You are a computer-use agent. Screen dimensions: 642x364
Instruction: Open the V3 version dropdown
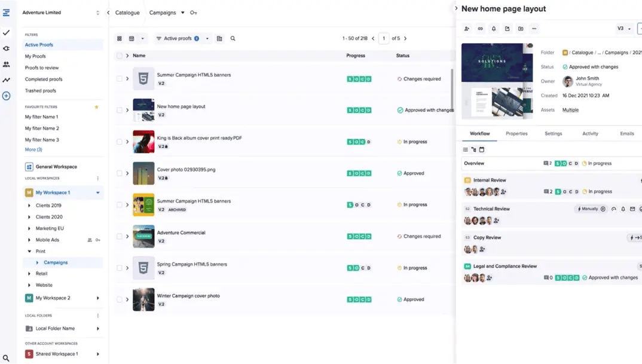(624, 29)
